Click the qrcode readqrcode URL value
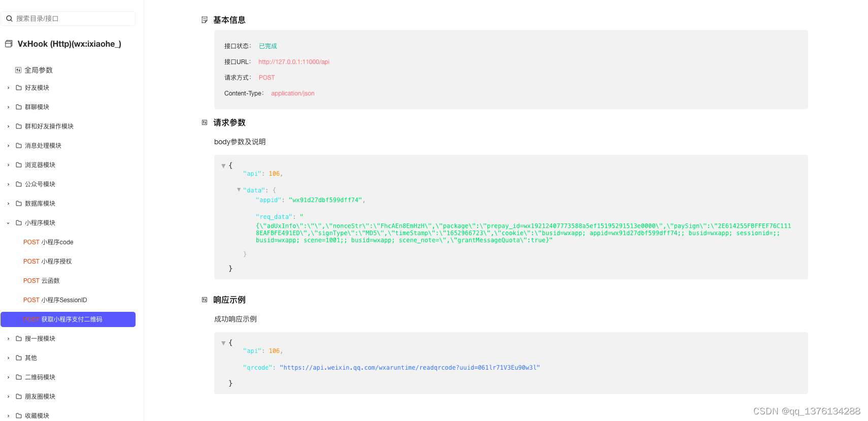 pos(410,368)
